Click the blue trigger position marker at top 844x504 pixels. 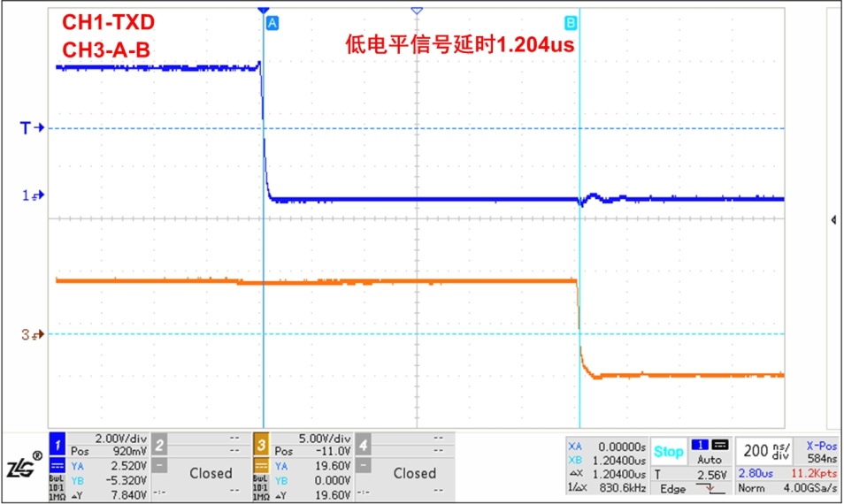click(x=264, y=11)
